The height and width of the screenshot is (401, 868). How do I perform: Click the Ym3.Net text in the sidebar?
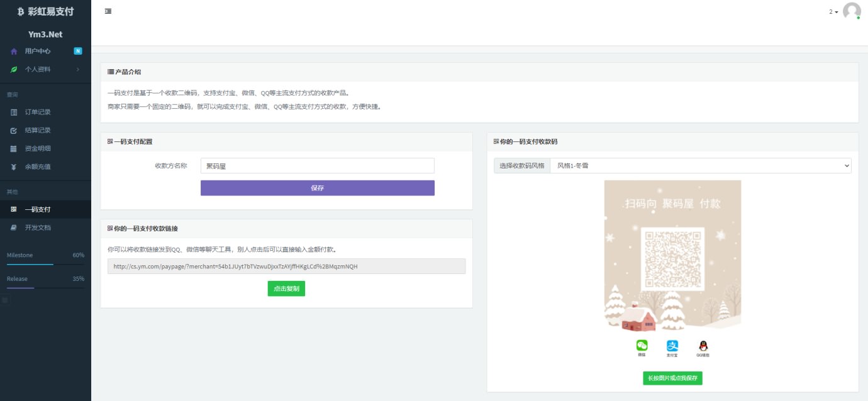point(45,35)
